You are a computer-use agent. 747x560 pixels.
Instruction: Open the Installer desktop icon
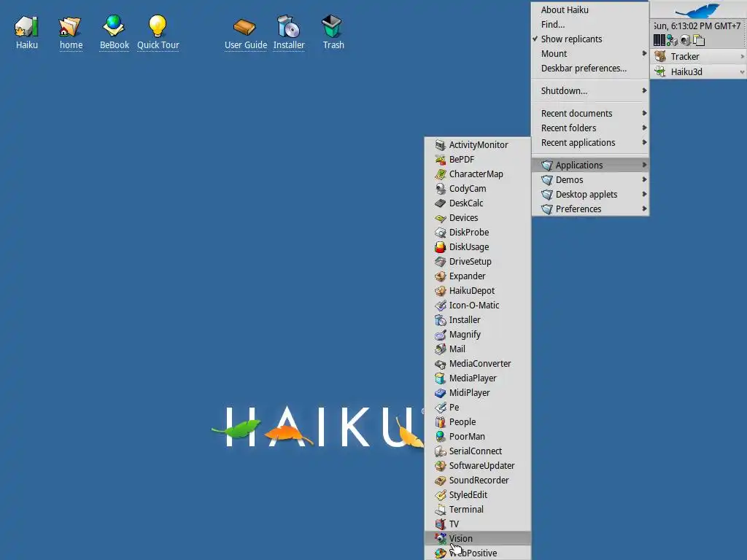pyautogui.click(x=289, y=32)
